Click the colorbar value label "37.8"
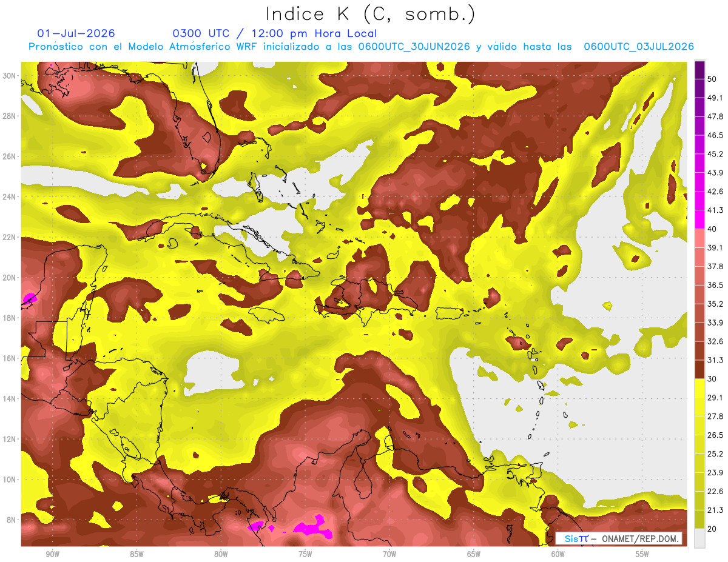Viewport: 728px width, 562px height. tap(715, 266)
